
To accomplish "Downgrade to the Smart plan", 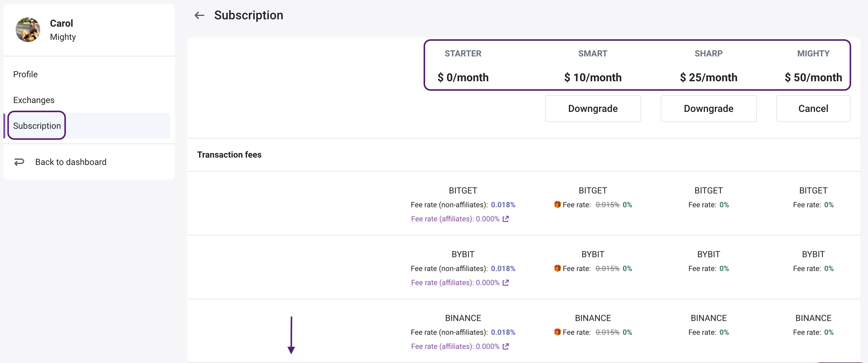I will coord(592,109).
